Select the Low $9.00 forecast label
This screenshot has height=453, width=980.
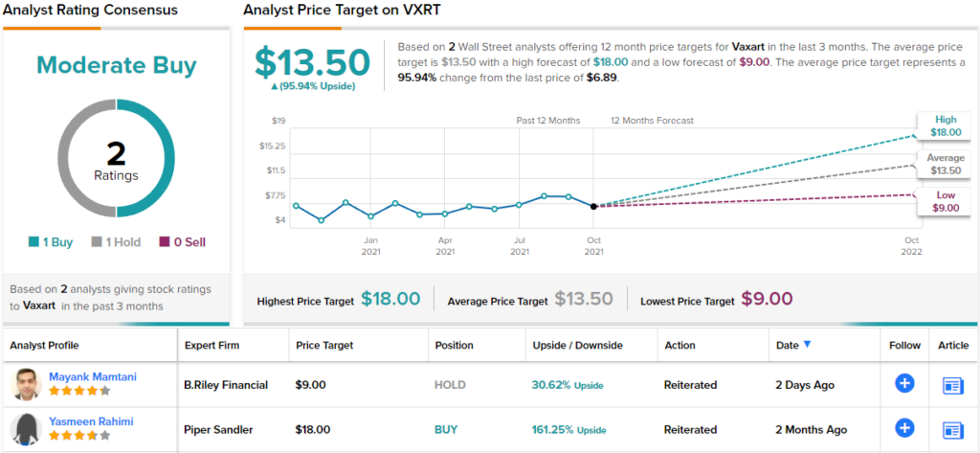[943, 201]
